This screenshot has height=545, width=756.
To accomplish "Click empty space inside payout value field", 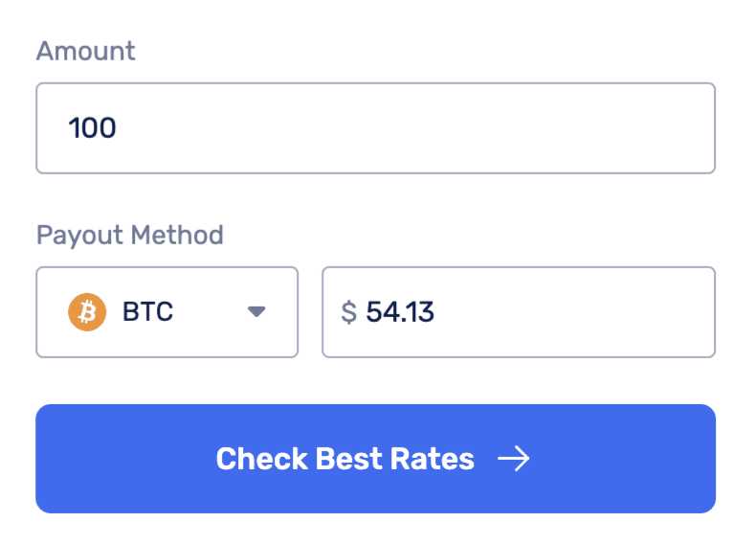I will (x=593, y=312).
